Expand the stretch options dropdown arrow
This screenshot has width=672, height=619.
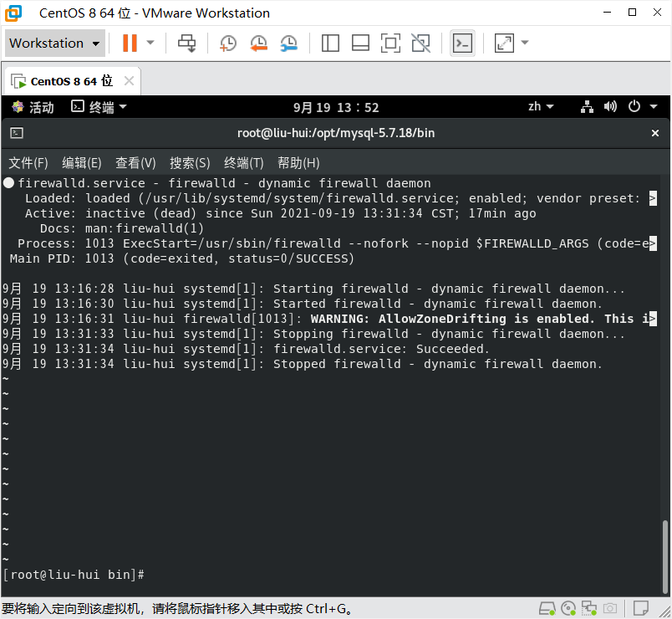(525, 43)
